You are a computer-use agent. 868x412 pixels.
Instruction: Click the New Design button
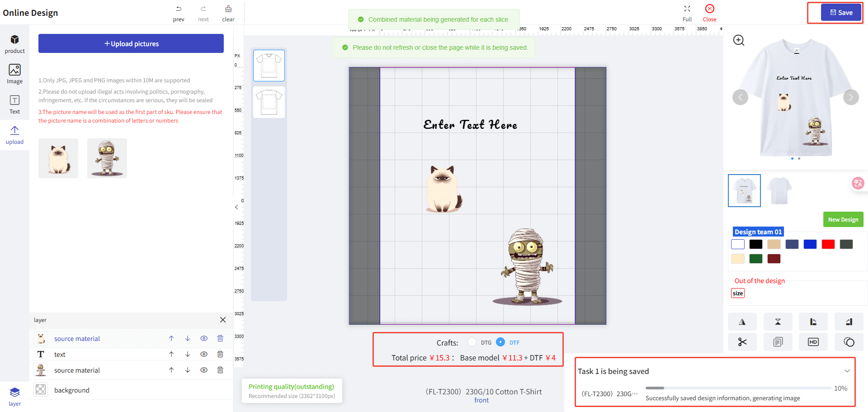[x=843, y=219]
